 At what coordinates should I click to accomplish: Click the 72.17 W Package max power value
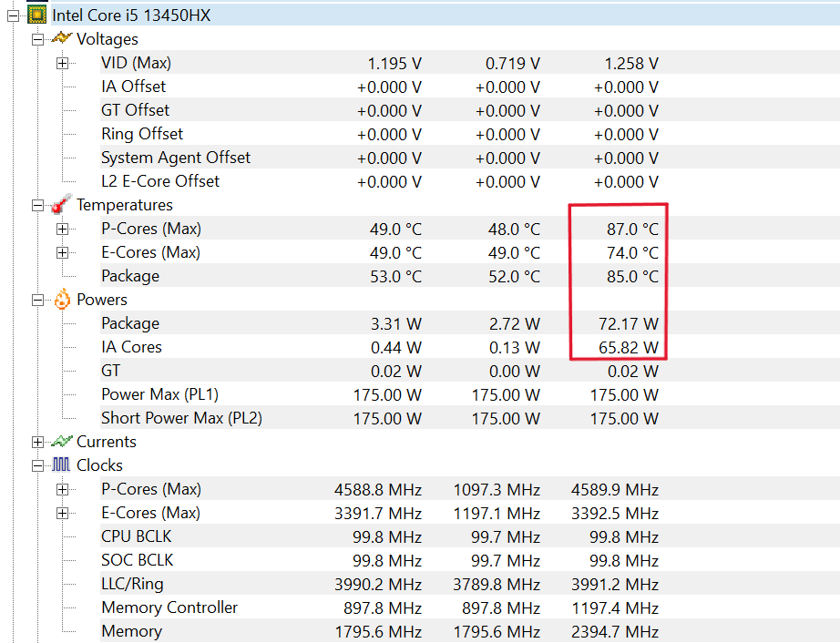click(629, 324)
